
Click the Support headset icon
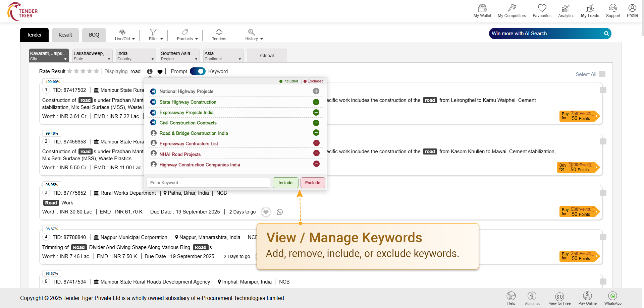pyautogui.click(x=613, y=8)
